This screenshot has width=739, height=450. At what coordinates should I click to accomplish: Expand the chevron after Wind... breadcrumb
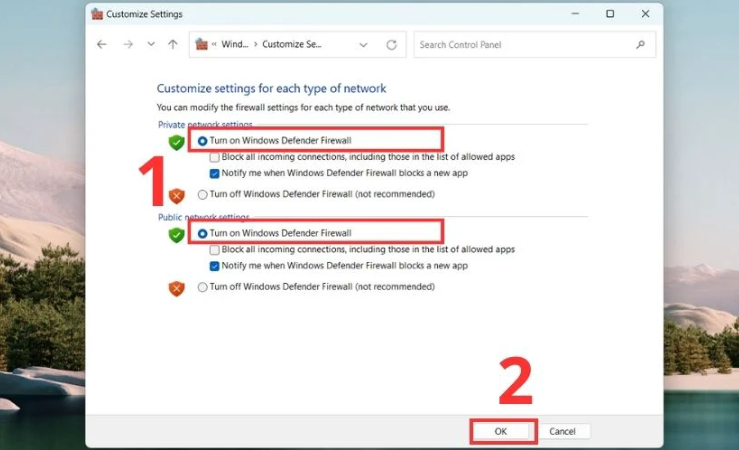pyautogui.click(x=255, y=45)
